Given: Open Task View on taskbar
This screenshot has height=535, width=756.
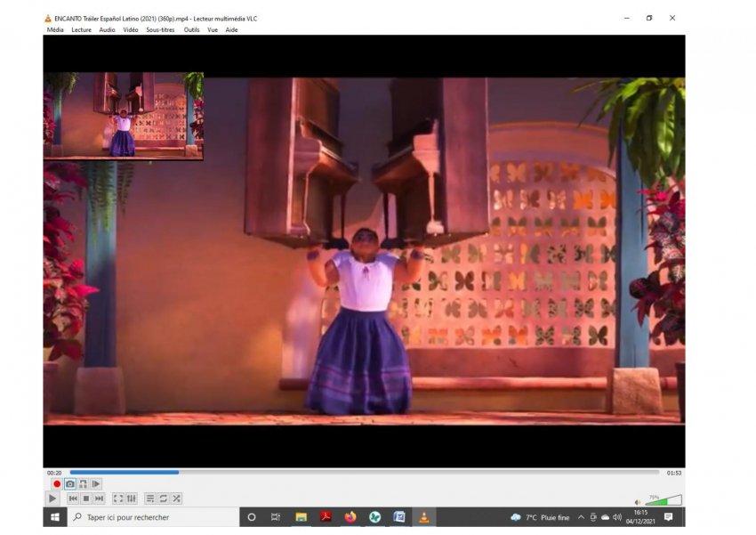Looking at the screenshot, I should pos(276,517).
